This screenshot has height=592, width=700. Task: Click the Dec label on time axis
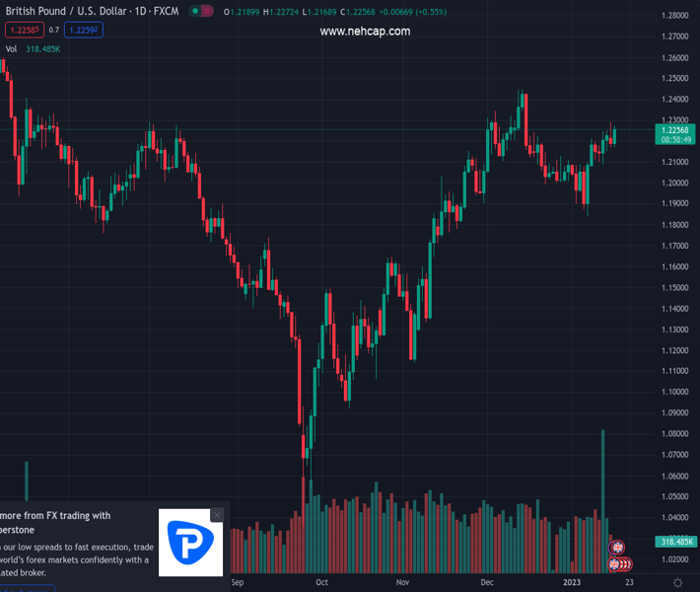[x=486, y=582]
